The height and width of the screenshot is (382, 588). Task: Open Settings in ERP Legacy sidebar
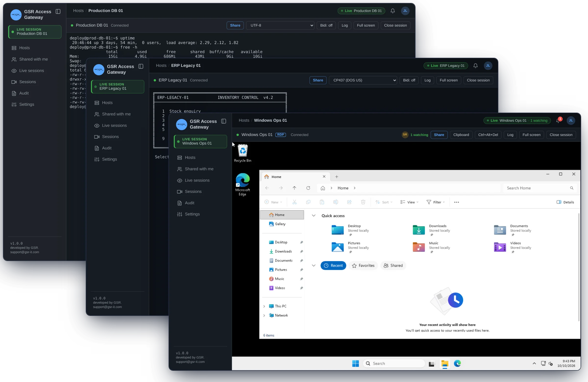(118, 159)
